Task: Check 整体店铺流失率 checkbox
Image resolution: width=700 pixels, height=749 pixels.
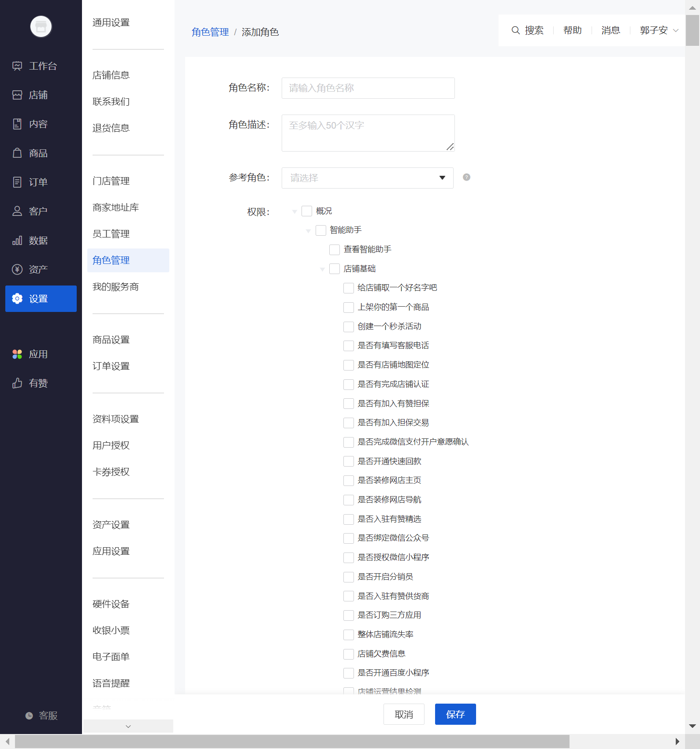Action: [x=349, y=635]
